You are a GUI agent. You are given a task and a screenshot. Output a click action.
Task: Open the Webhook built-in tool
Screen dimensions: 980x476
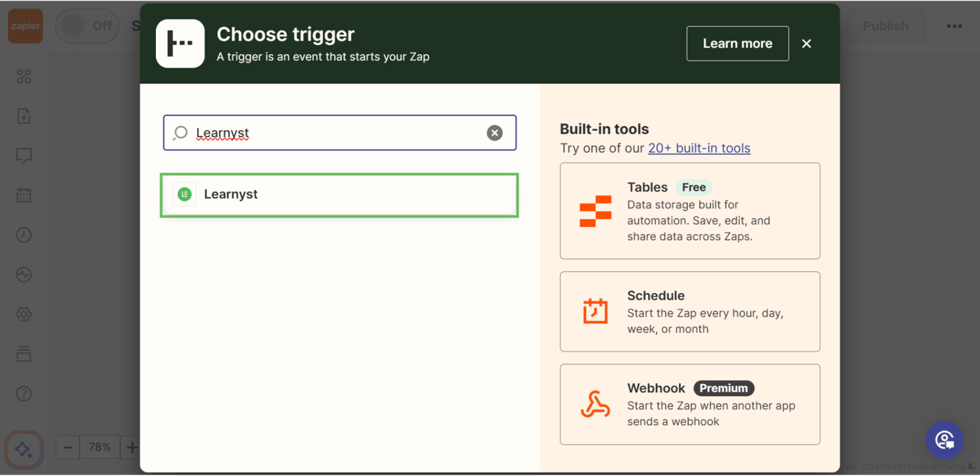point(689,404)
